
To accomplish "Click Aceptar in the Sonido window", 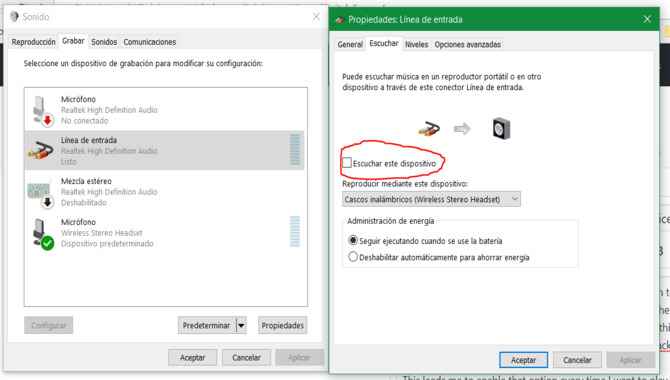I will (x=192, y=357).
